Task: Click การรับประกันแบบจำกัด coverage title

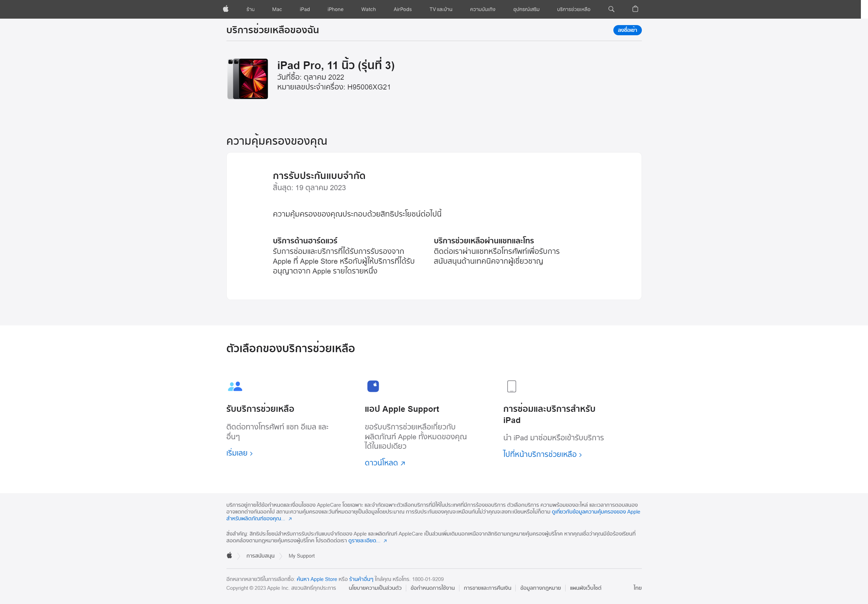Action: point(319,176)
